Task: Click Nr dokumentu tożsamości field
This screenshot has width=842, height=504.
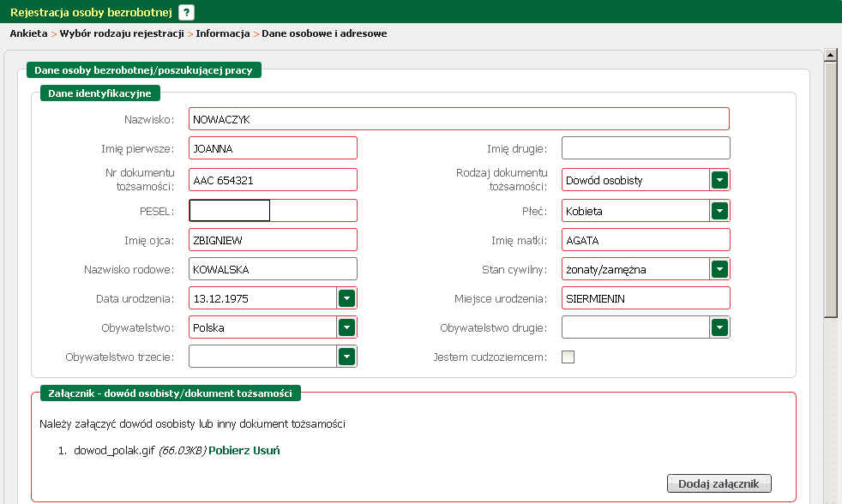Action: point(273,180)
